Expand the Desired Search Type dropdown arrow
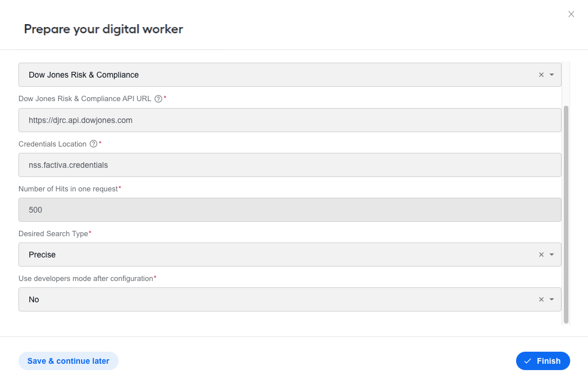The width and height of the screenshot is (588, 381). tap(552, 255)
